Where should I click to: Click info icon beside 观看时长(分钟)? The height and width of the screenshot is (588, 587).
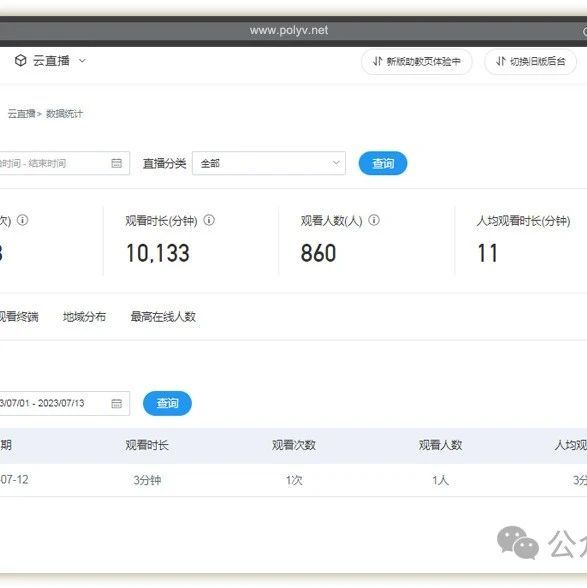click(209, 220)
